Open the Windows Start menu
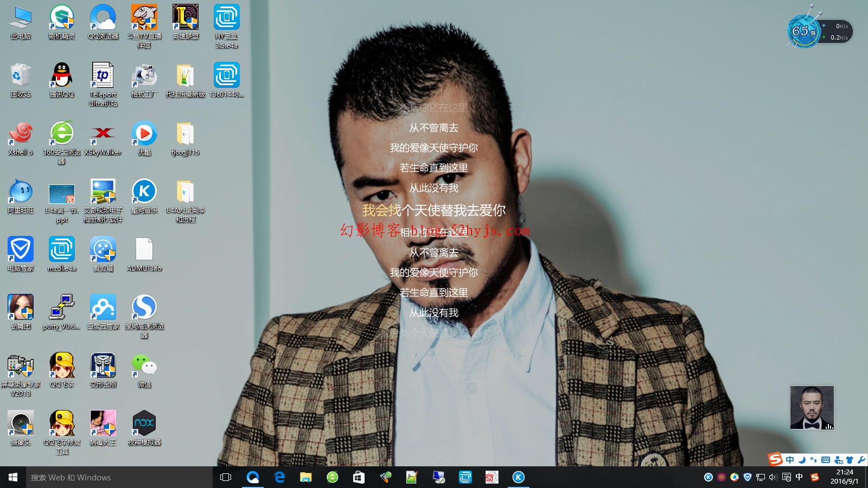The width and height of the screenshot is (868, 488). [x=13, y=477]
